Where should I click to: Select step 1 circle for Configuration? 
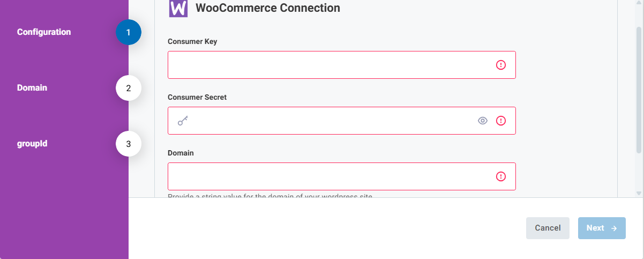coord(128,33)
